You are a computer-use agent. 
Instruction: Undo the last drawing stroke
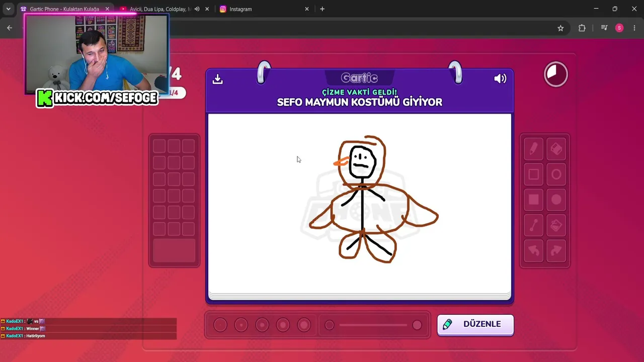click(x=533, y=250)
